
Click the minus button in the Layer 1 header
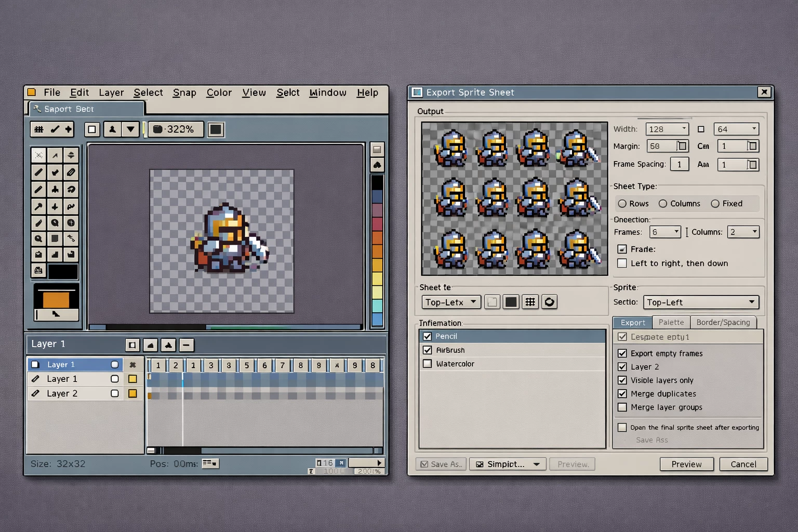click(187, 345)
